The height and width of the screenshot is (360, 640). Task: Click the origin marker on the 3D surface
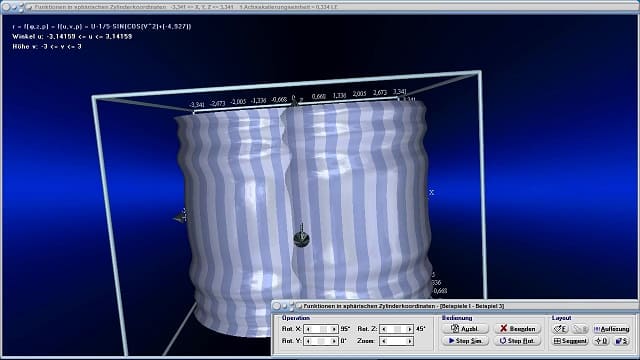302,238
